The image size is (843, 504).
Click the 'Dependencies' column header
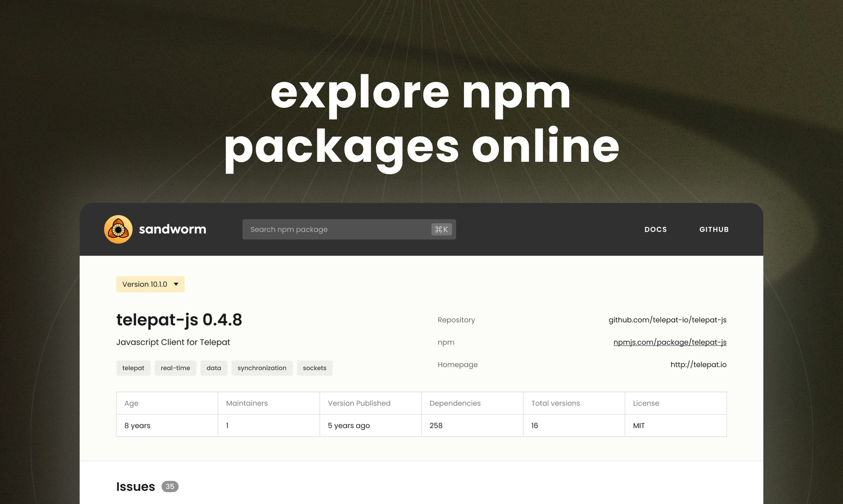click(x=455, y=403)
